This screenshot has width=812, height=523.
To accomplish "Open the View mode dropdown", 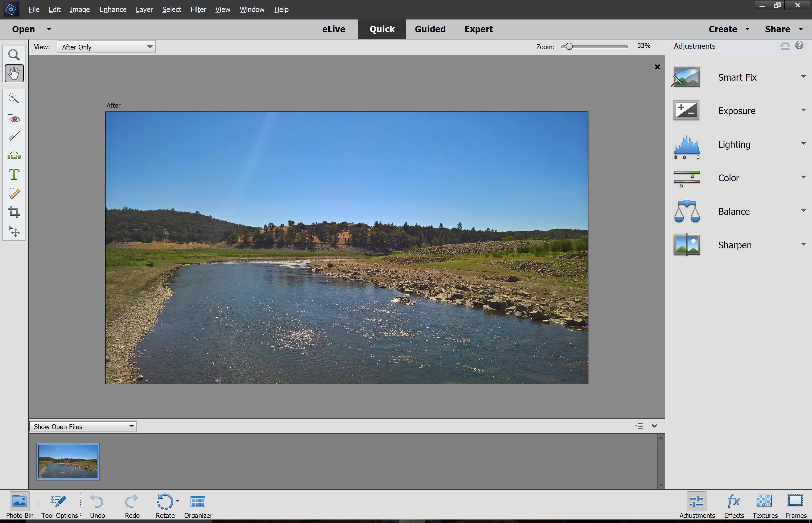I will click(x=106, y=47).
